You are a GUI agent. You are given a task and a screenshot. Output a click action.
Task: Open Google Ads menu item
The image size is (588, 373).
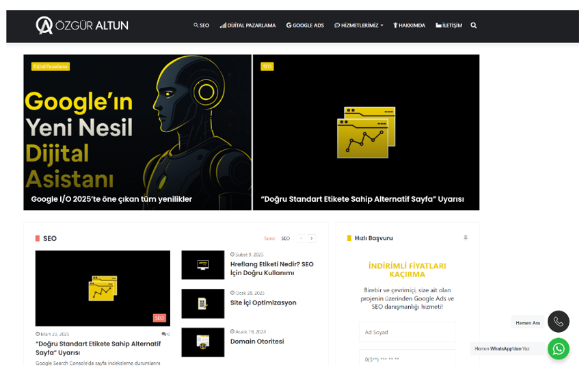(x=305, y=25)
